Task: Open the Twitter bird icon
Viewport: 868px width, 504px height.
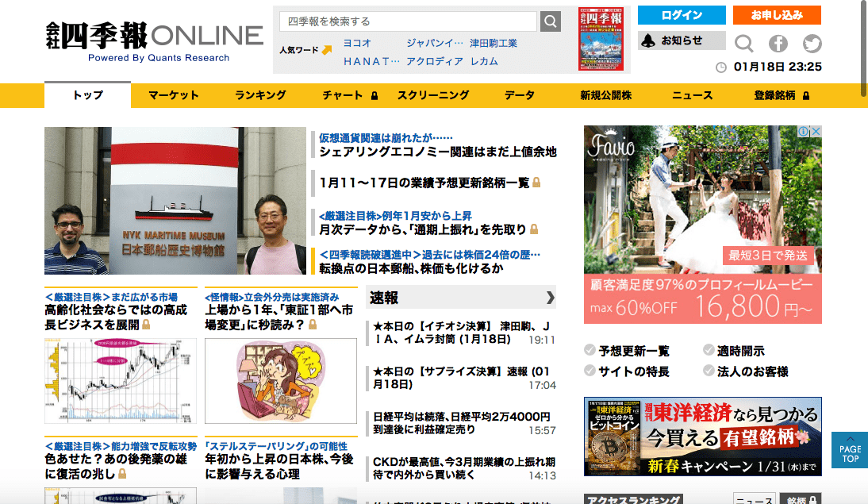Action: coord(812,44)
